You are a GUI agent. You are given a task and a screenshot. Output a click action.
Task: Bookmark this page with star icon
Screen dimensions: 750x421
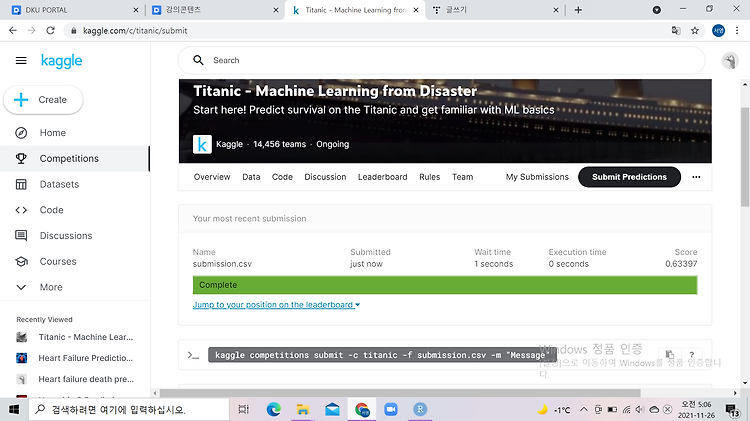pyautogui.click(x=695, y=31)
